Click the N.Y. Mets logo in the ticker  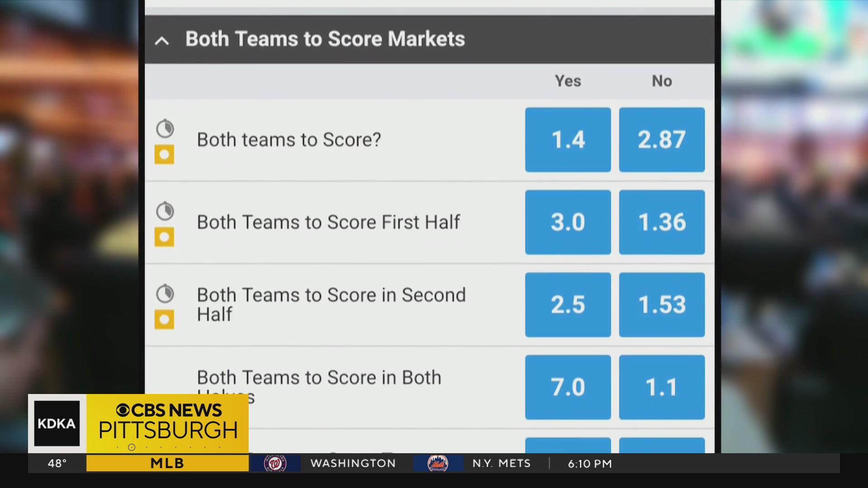(438, 464)
